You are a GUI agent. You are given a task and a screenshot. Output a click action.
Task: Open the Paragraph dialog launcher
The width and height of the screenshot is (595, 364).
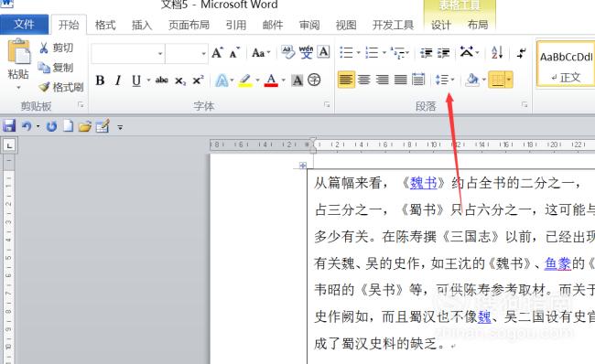pos(525,105)
